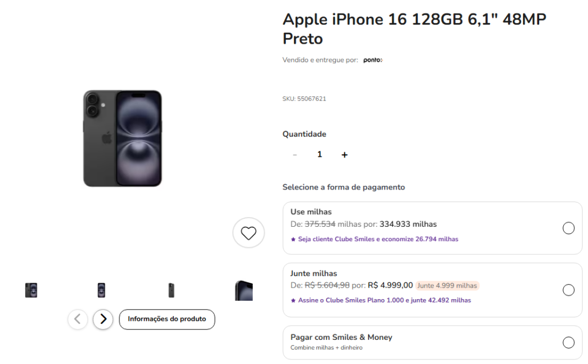This screenshot has width=588, height=364.
Task: Click the Junte 4.999 milhas badge
Action: 447,285
